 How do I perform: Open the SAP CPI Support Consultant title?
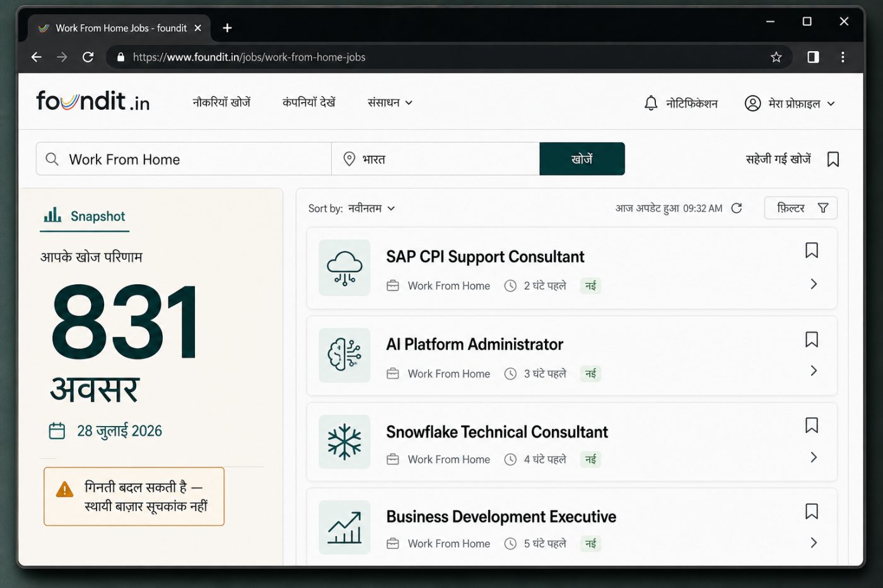[x=485, y=257]
